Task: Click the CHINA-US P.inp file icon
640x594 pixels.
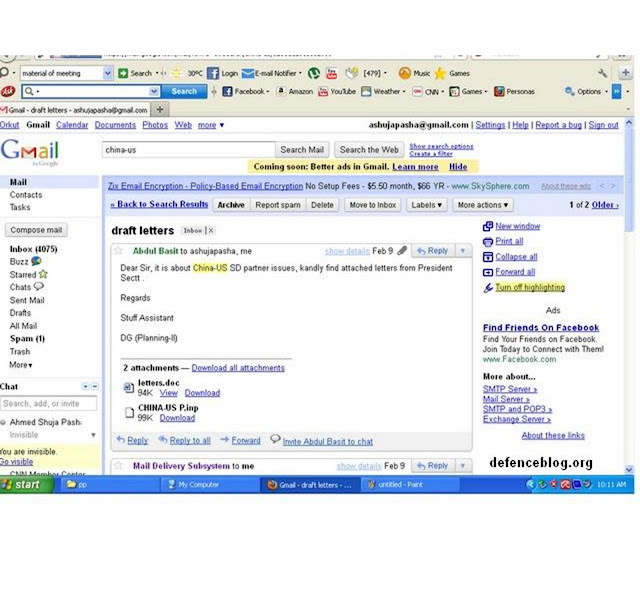Action: pyautogui.click(x=129, y=412)
